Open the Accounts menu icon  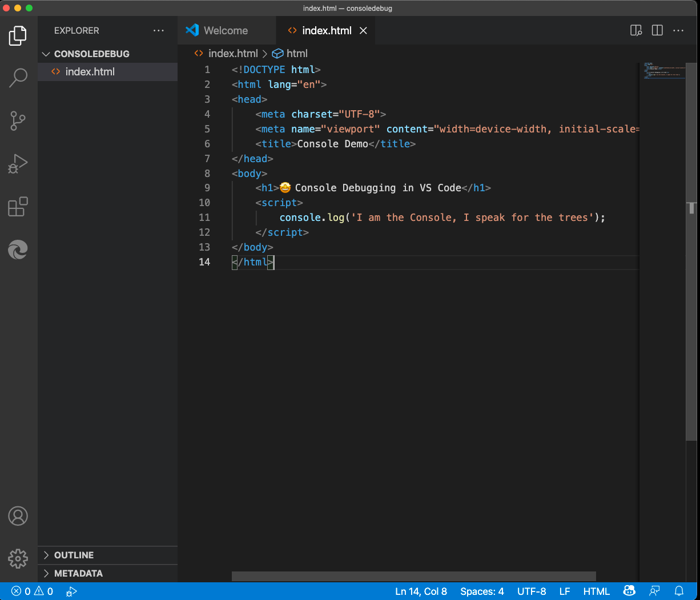coord(18,516)
